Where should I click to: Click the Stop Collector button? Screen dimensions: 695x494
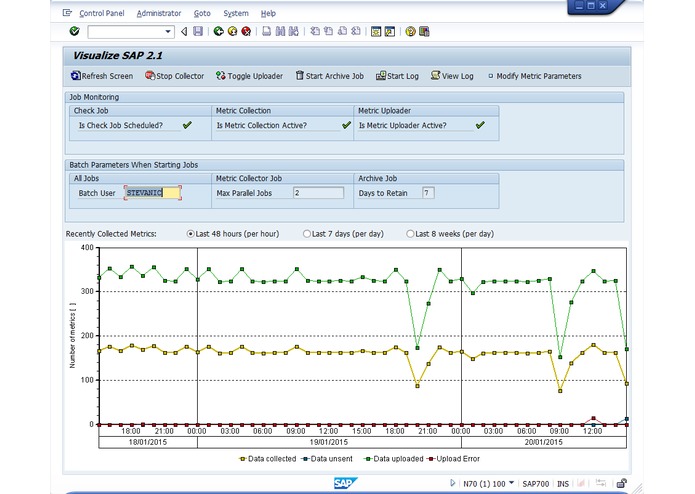coord(175,76)
